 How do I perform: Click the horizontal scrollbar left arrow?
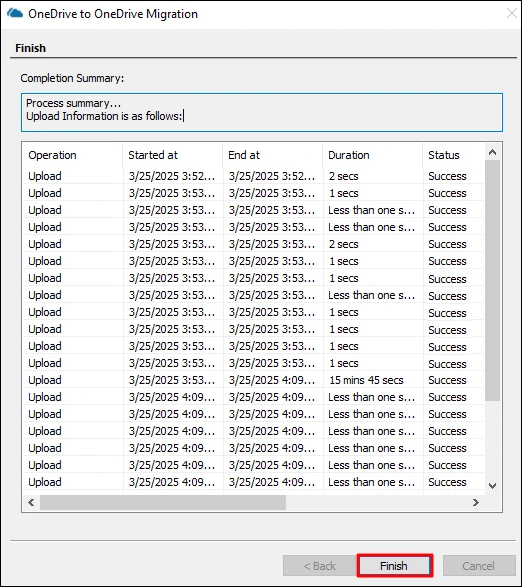[x=31, y=502]
